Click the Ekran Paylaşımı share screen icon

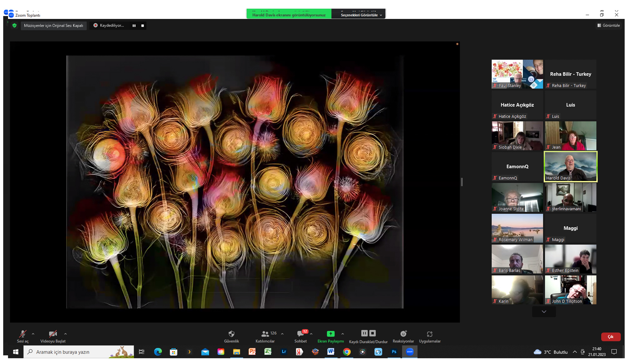click(x=330, y=334)
